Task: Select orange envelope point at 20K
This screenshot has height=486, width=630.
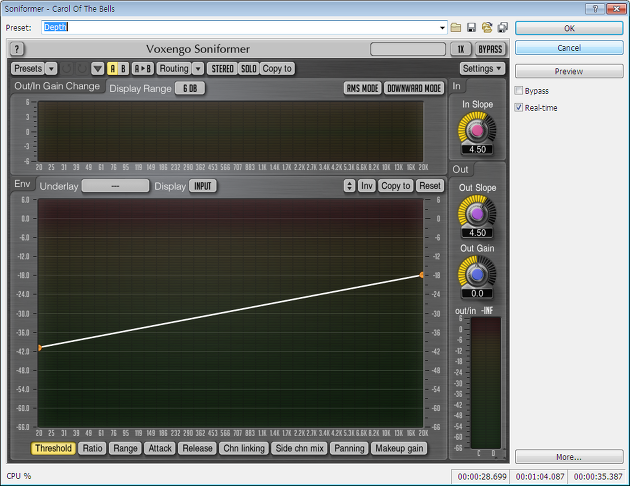Action: tap(421, 275)
